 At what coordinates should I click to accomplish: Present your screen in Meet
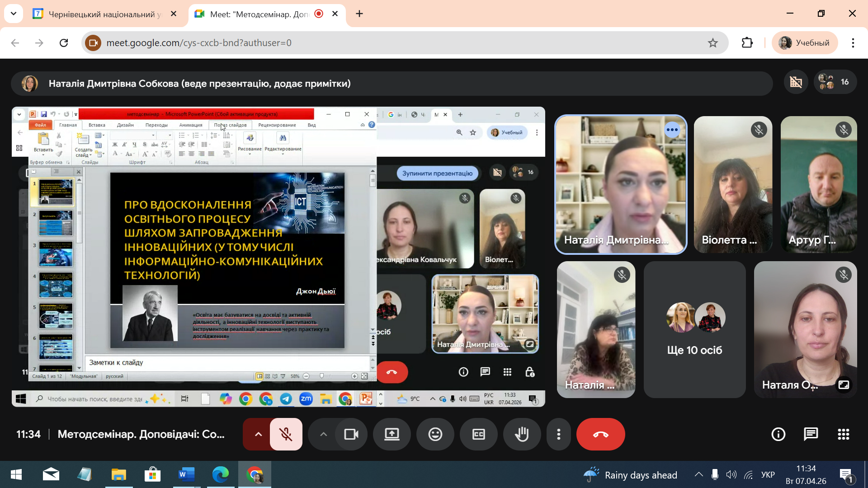click(x=392, y=434)
